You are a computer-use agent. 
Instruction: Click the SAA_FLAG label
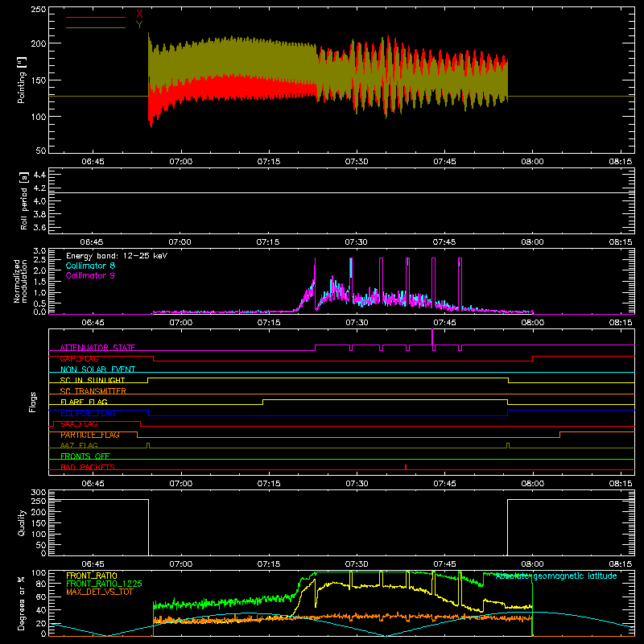[79, 424]
